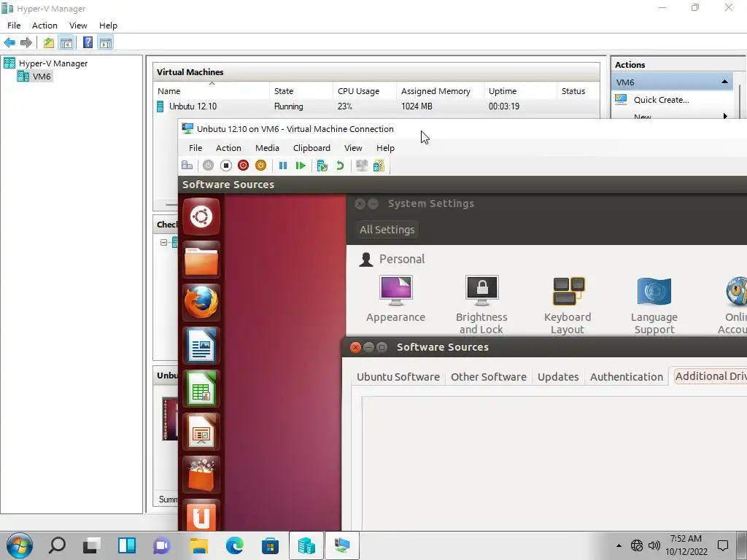Open the Files folder in Ubuntu launcher
This screenshot has height=560, width=747.
click(201, 260)
